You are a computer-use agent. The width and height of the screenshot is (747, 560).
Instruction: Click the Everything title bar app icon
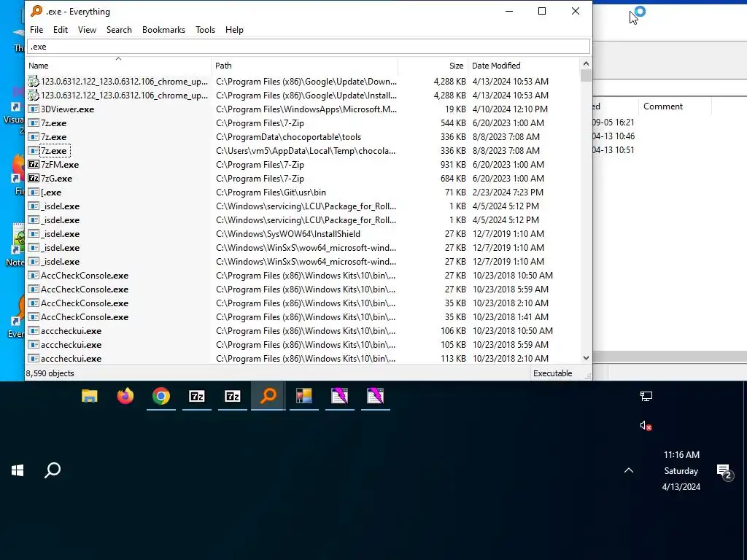click(x=36, y=11)
